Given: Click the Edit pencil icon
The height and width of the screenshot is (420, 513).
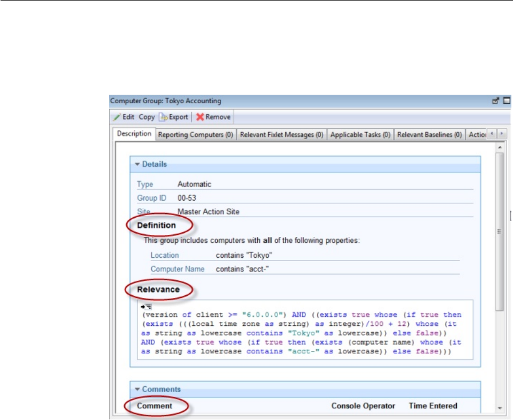Looking at the screenshot, I should click(x=117, y=117).
